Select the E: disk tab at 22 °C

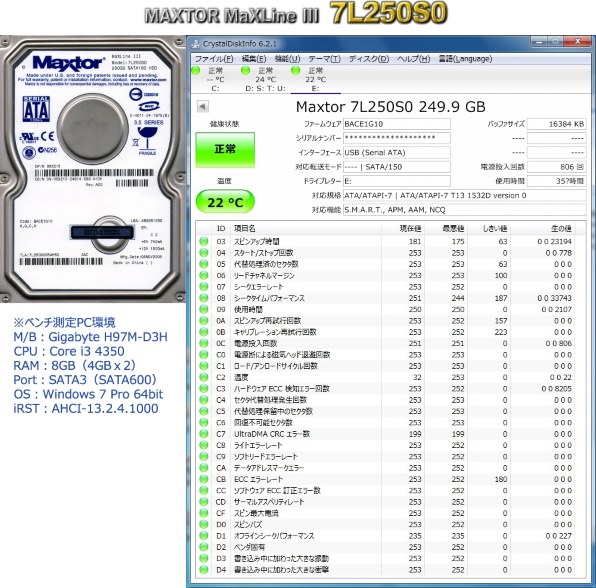pos(315,79)
